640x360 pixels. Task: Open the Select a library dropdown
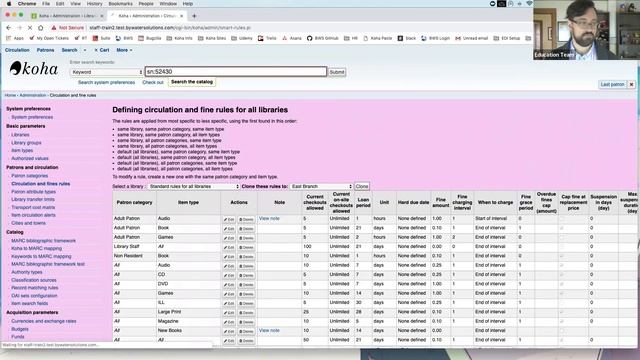click(193, 187)
